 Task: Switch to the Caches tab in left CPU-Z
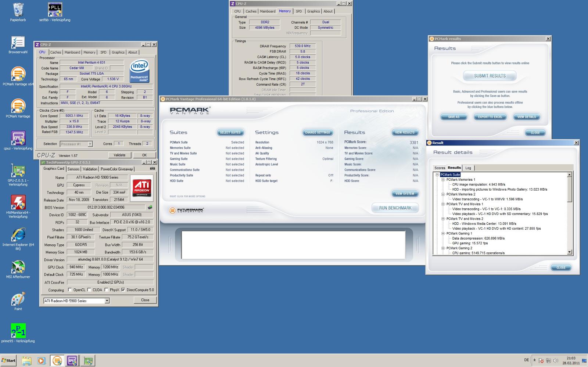coord(55,52)
